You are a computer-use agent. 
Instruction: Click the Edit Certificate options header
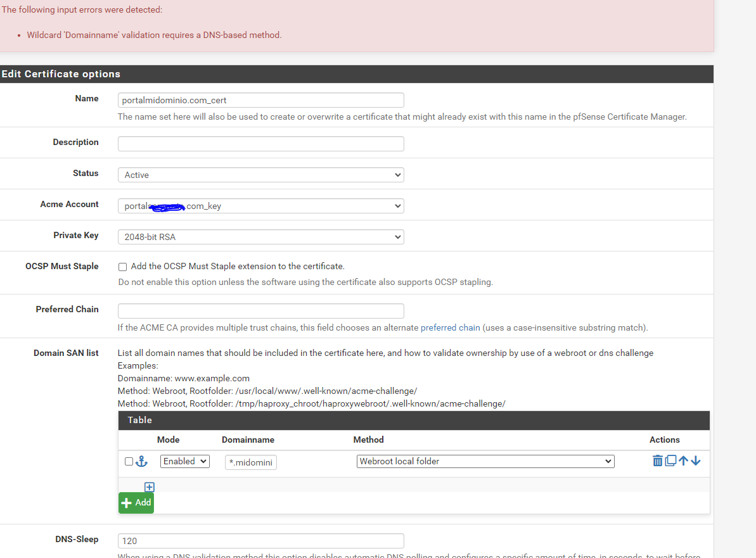tap(357, 73)
